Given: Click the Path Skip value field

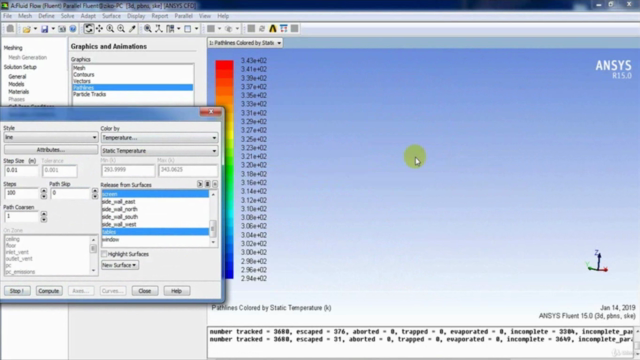Looking at the screenshot, I should point(70,193).
